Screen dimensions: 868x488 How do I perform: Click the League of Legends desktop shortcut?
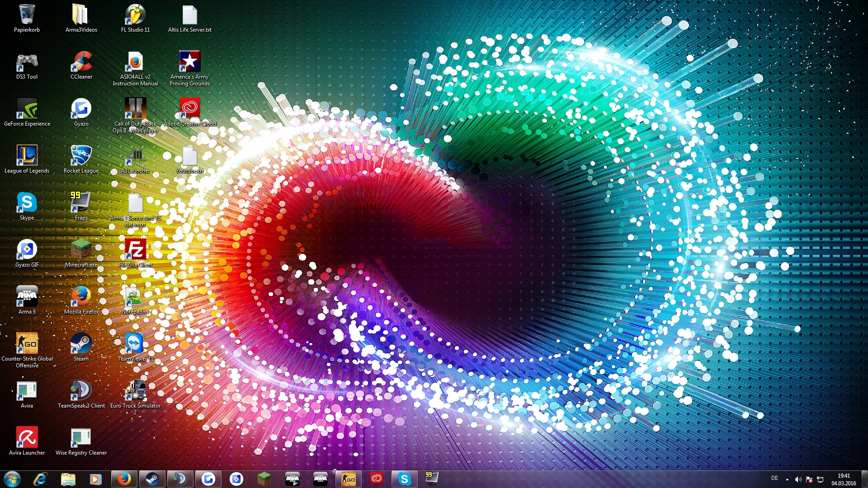[27, 156]
